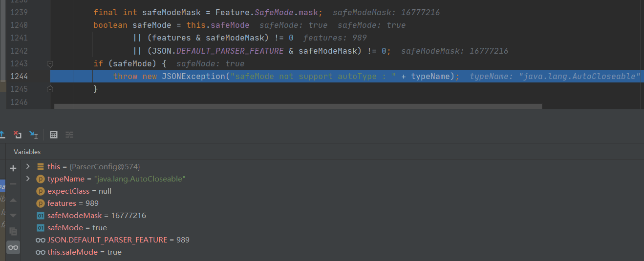Click the Remove Watch minus icon
The width and height of the screenshot is (644, 261).
13,184
